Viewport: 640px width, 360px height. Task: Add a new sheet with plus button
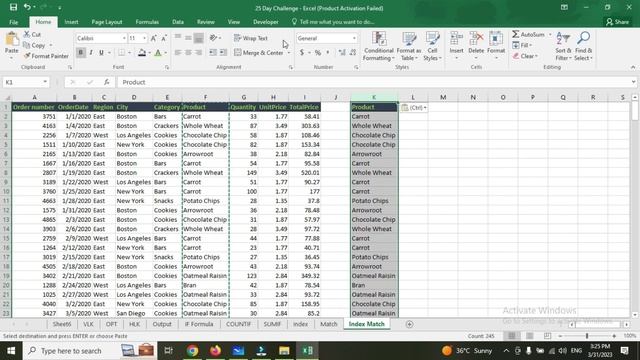point(409,324)
